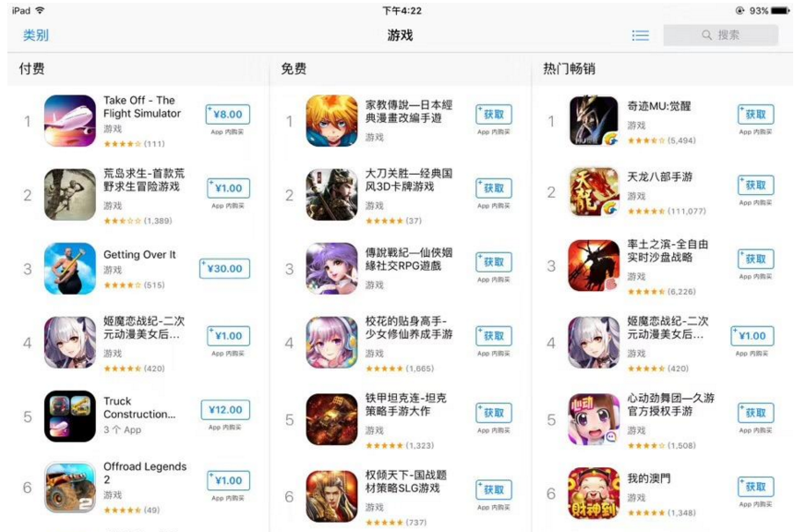Open the 荒岛求生 app title link

(x=144, y=180)
